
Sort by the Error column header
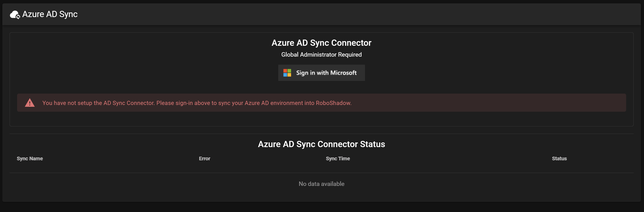204,158
